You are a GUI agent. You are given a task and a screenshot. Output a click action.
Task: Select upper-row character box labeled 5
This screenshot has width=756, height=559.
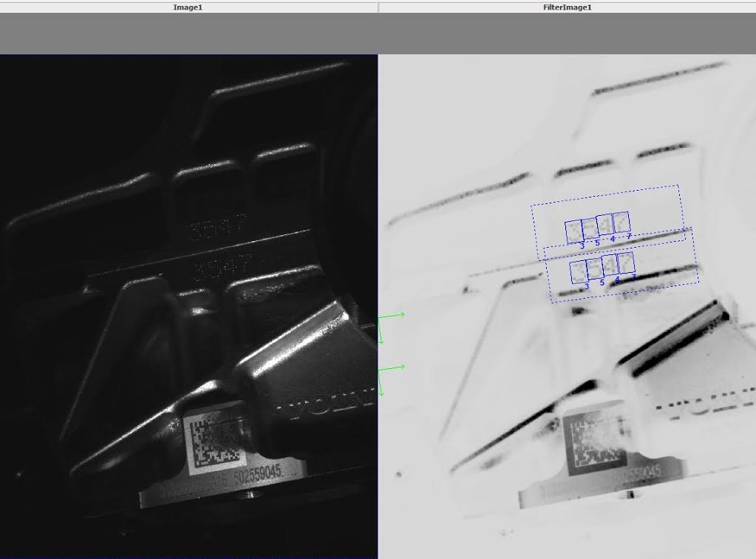click(x=589, y=229)
